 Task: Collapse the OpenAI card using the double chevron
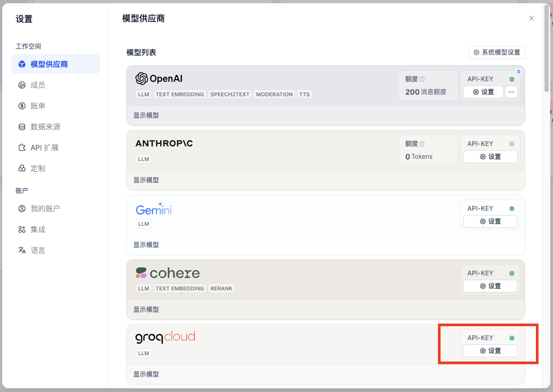518,71
